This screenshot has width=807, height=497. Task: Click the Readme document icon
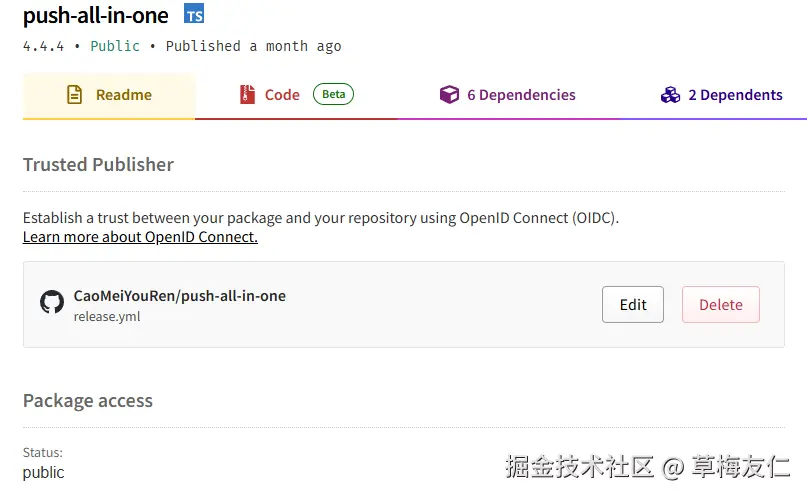(x=75, y=95)
